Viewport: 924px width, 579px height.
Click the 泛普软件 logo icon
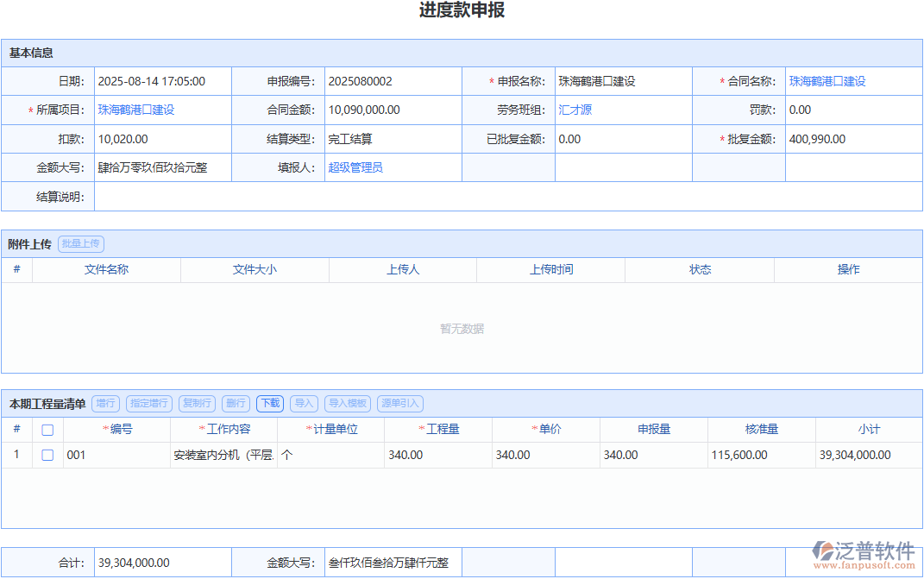pos(824,551)
